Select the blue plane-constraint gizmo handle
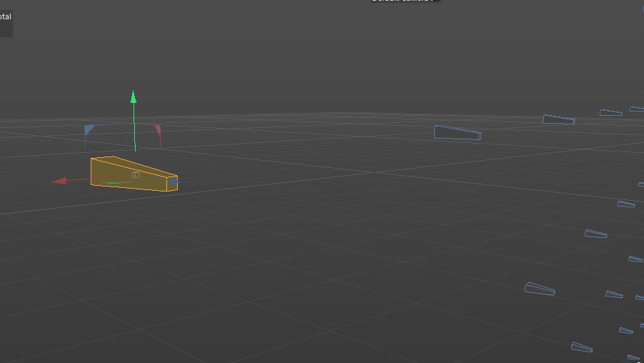Screen dimensions: 644x363 (x=89, y=130)
